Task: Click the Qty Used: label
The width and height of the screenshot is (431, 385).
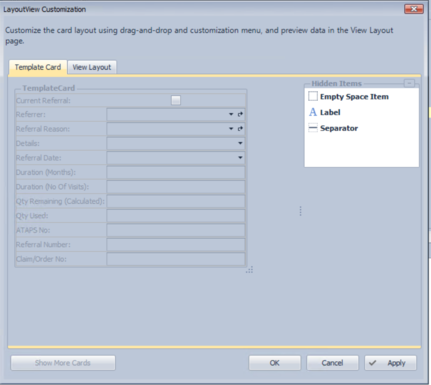Action: click(32, 216)
